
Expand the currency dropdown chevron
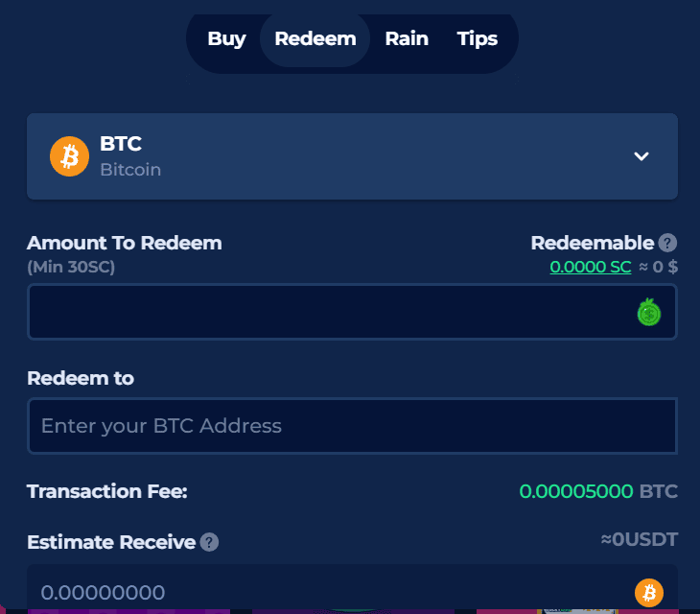click(x=642, y=156)
